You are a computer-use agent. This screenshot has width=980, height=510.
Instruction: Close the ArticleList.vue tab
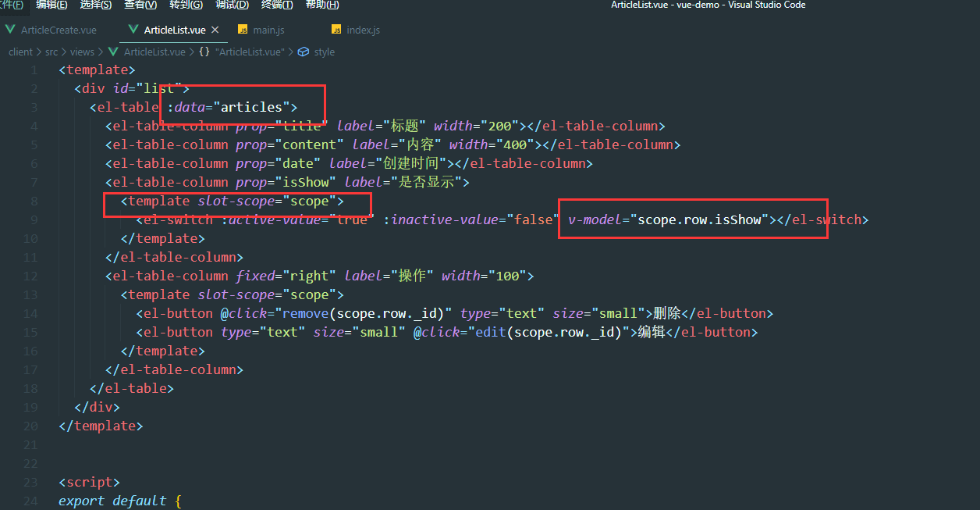[215, 30]
